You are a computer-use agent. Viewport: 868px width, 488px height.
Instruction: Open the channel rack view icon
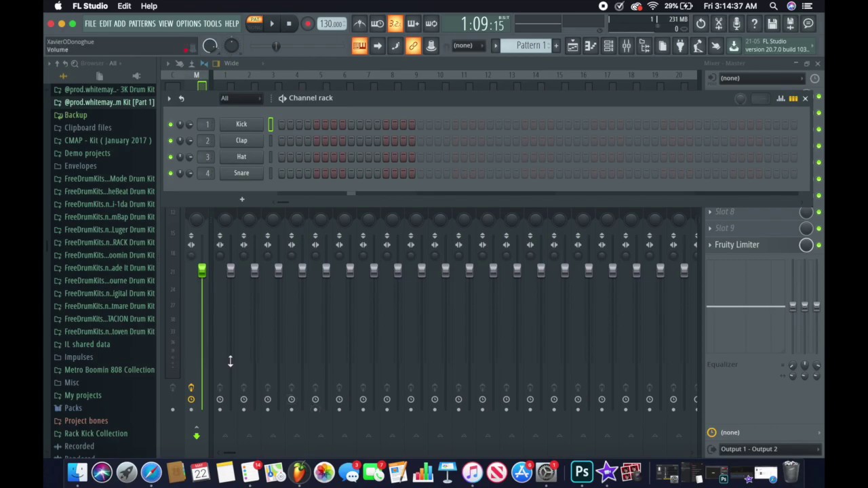(608, 46)
